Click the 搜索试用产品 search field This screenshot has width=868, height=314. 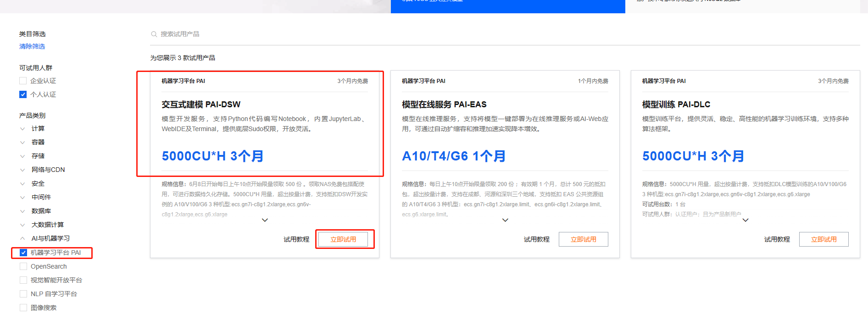tap(275, 34)
